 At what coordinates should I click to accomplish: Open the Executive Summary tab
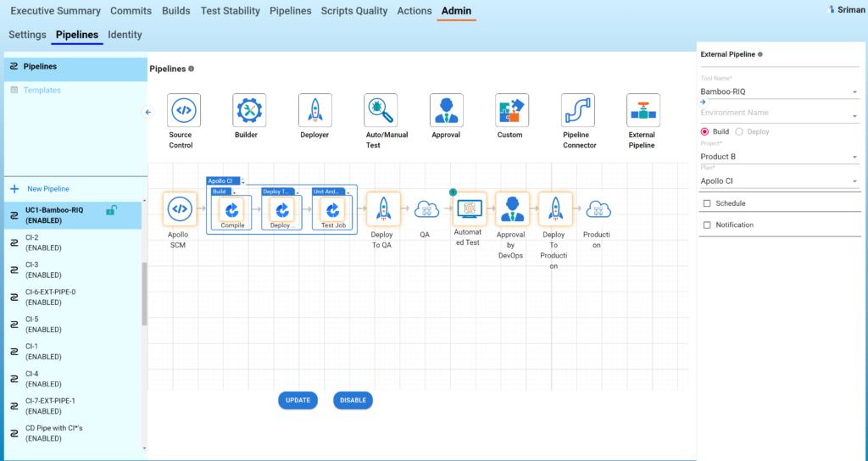[55, 11]
